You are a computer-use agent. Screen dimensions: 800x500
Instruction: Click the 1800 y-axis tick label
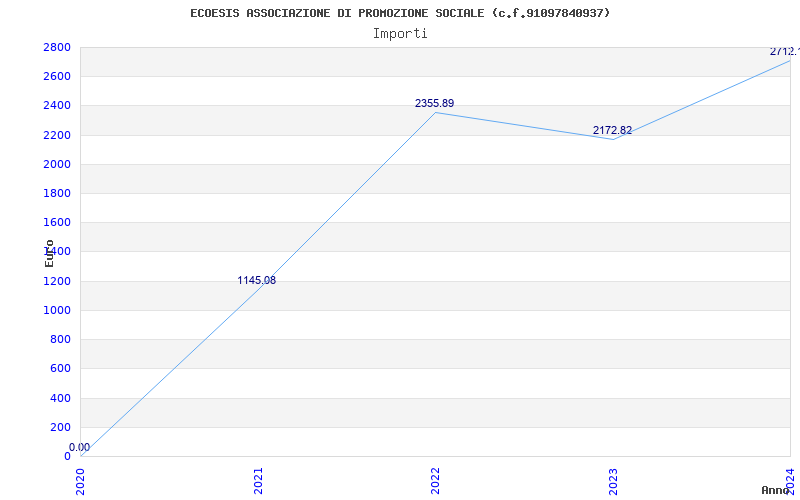tap(57, 193)
